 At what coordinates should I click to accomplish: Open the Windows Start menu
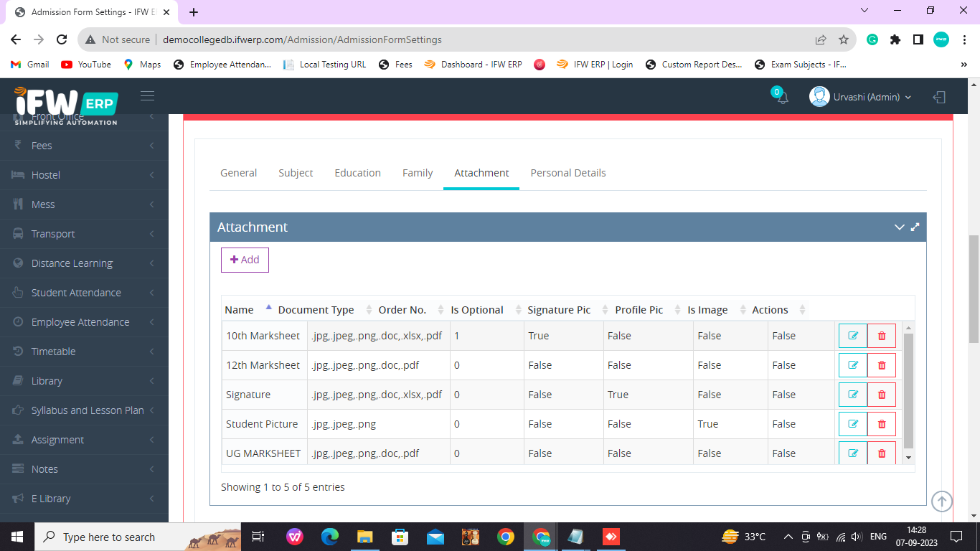pos(17,537)
